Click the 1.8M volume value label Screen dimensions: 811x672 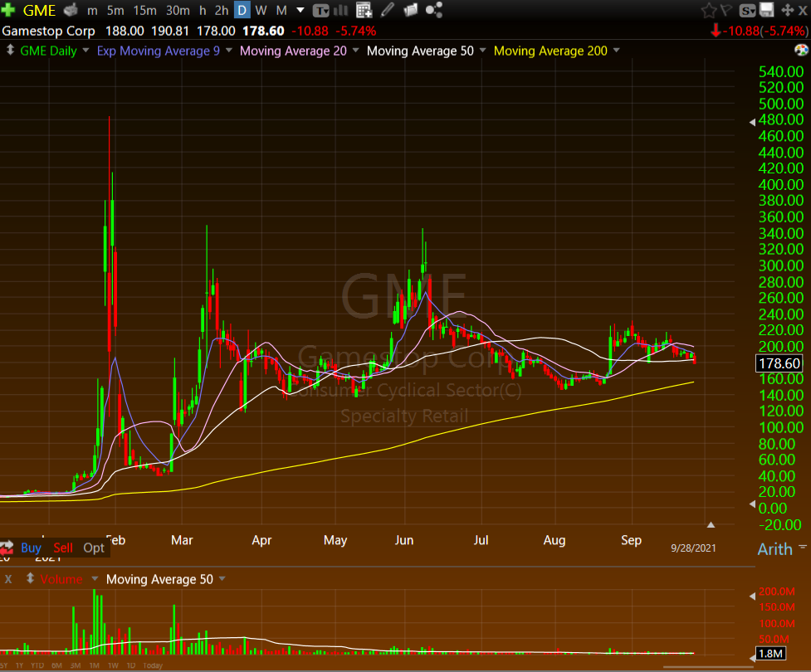[770, 654]
